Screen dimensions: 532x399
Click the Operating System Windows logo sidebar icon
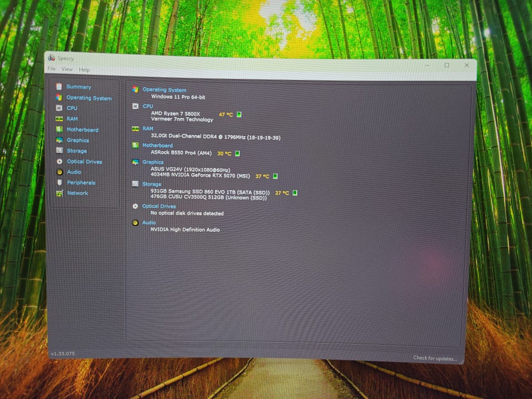59,98
